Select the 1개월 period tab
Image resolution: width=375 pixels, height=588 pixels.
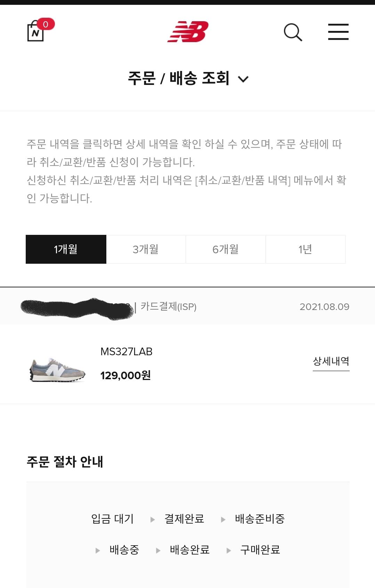click(x=66, y=249)
